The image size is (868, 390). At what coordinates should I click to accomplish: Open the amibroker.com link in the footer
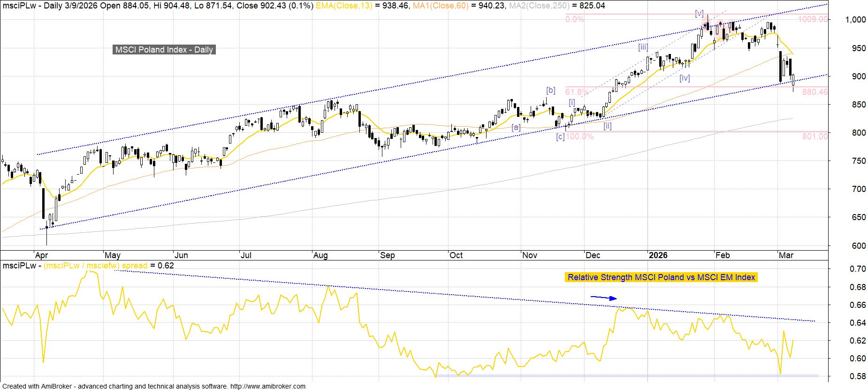267,386
